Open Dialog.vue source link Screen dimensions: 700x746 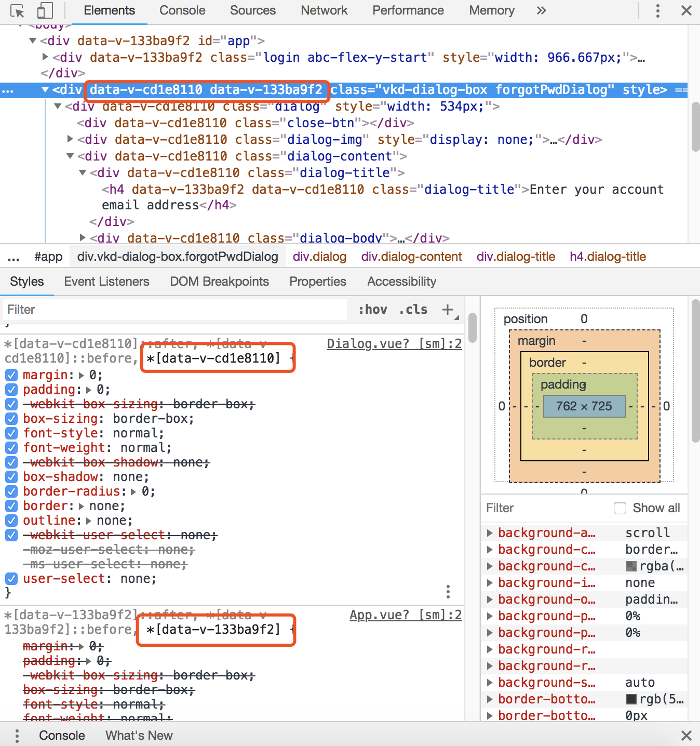(394, 344)
